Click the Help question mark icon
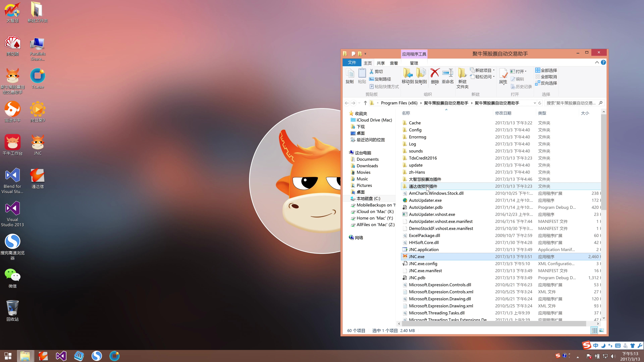Image resolution: width=644 pixels, height=362 pixels. point(603,63)
